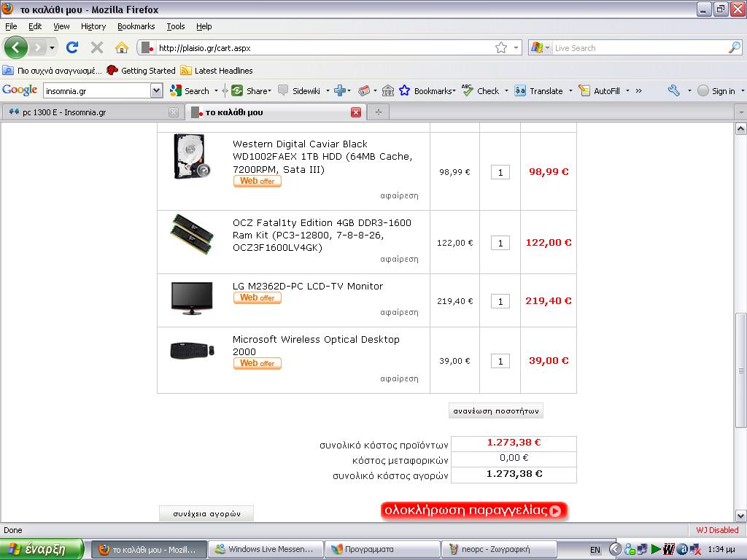
Task: Click ανανέωση ποσοτήτων button
Action: (x=496, y=411)
